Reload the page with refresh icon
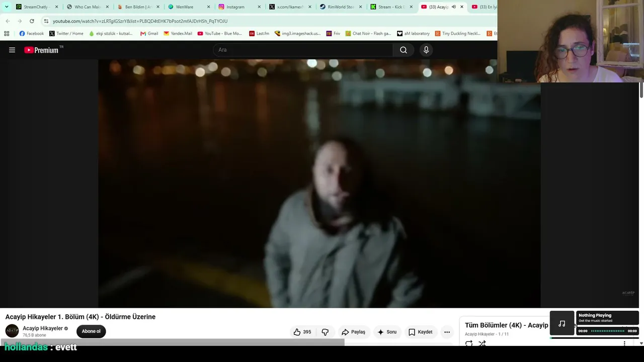The image size is (644, 362). pyautogui.click(x=32, y=21)
